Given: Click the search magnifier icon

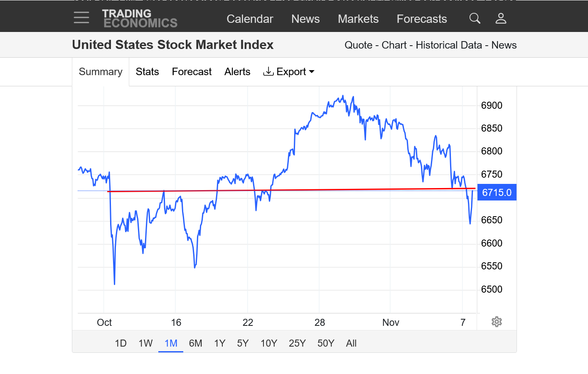Looking at the screenshot, I should point(475,18).
